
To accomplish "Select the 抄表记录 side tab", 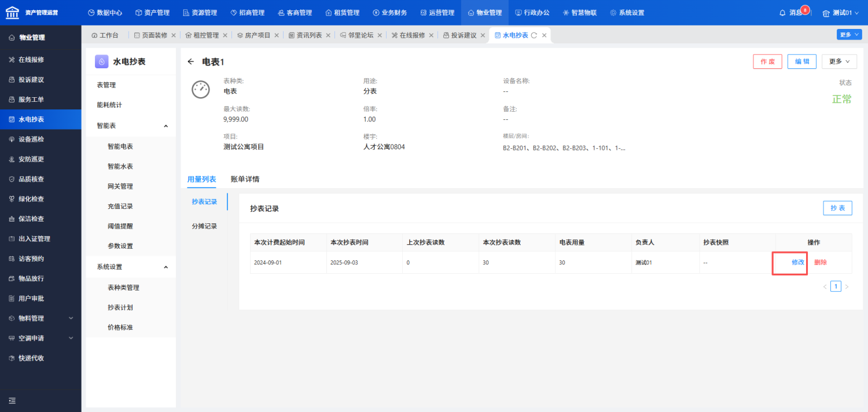I will [x=204, y=201].
